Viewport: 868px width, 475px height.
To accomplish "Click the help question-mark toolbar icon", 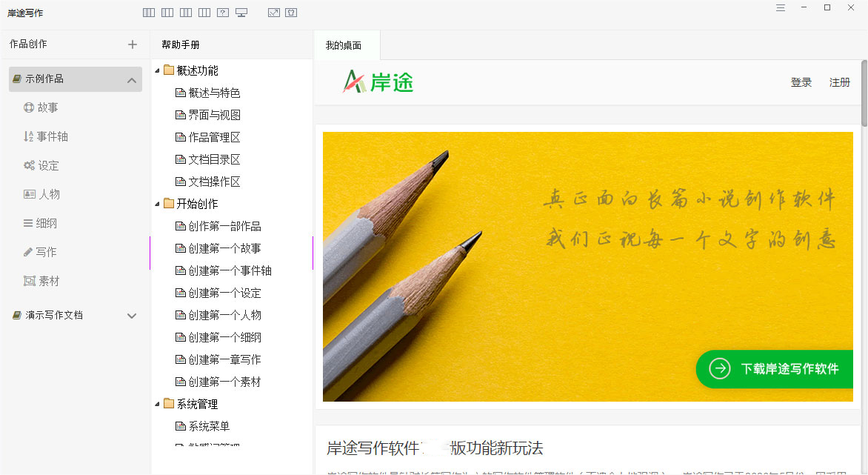I will click(223, 13).
